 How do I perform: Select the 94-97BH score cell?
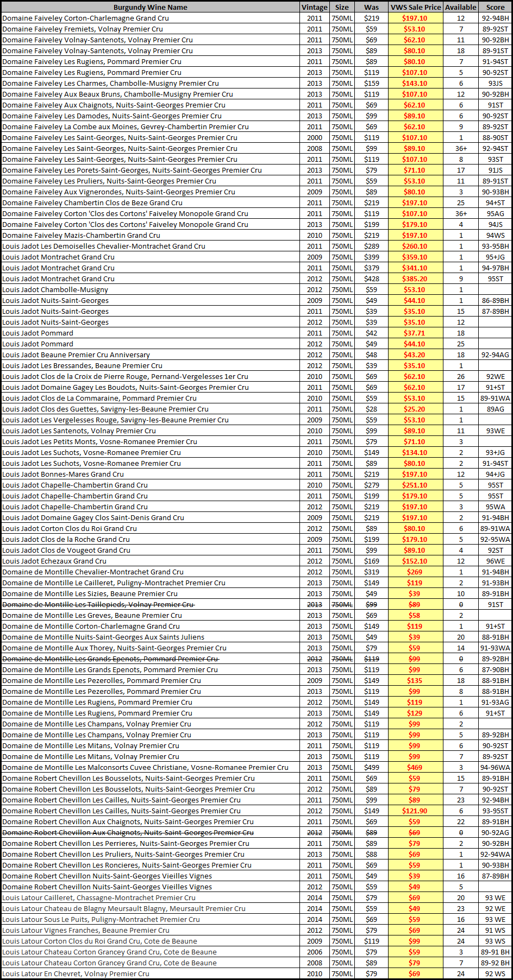[495, 268]
